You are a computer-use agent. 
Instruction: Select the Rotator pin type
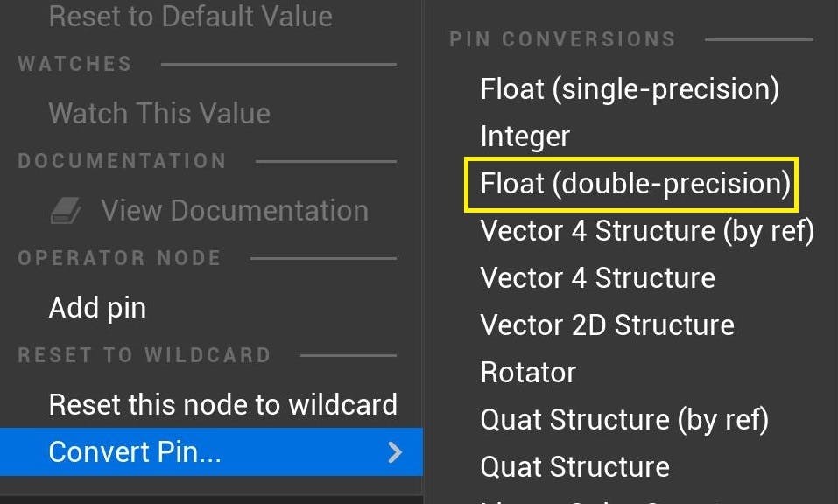tap(528, 373)
